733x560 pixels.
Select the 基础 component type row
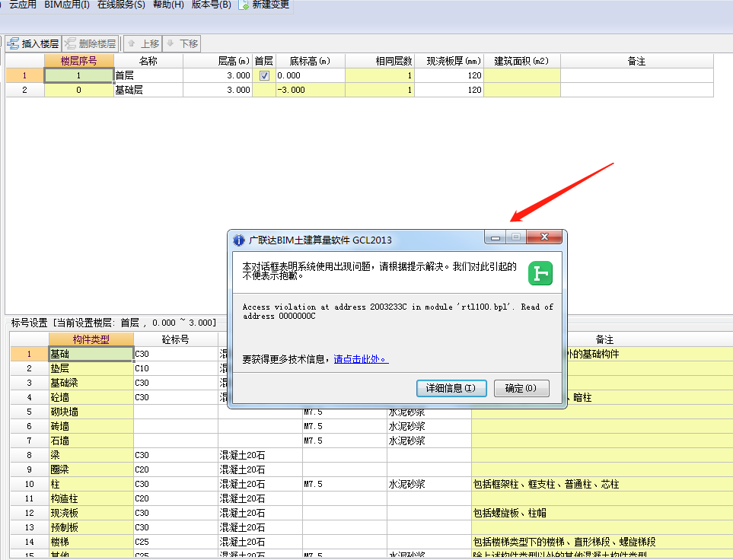[x=91, y=354]
